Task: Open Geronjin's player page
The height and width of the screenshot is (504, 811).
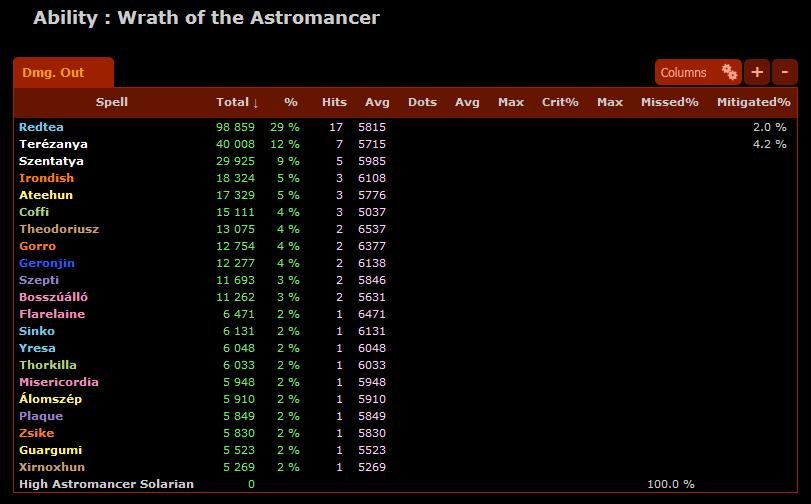Action: click(x=47, y=263)
